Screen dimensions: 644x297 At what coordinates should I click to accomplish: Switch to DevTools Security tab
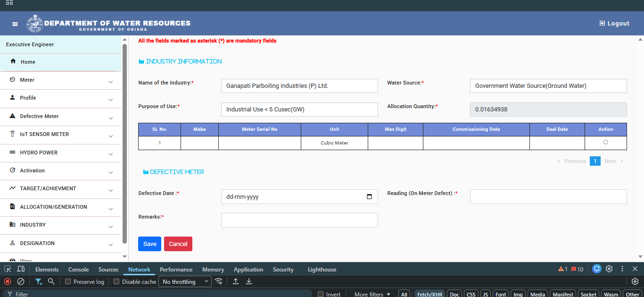[283, 270]
